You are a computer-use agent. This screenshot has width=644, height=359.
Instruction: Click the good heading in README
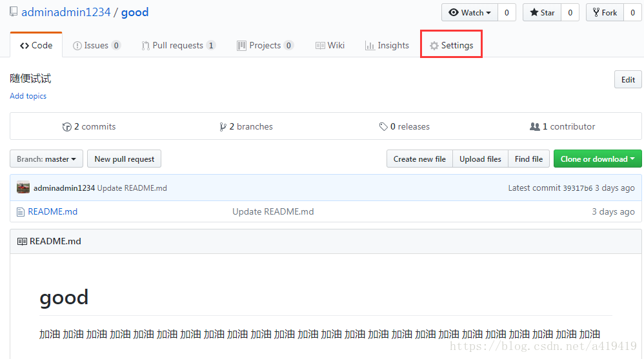pyautogui.click(x=64, y=297)
